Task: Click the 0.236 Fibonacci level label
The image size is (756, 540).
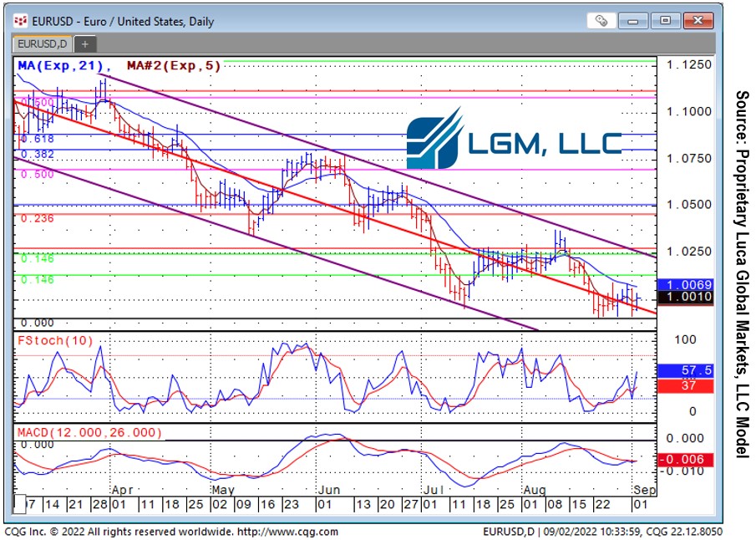Action: click(x=38, y=219)
